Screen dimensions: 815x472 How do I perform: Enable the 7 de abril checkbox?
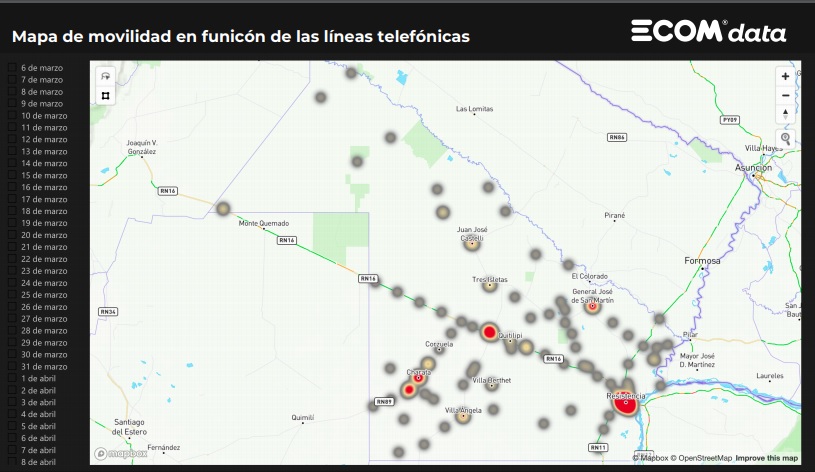[12, 450]
